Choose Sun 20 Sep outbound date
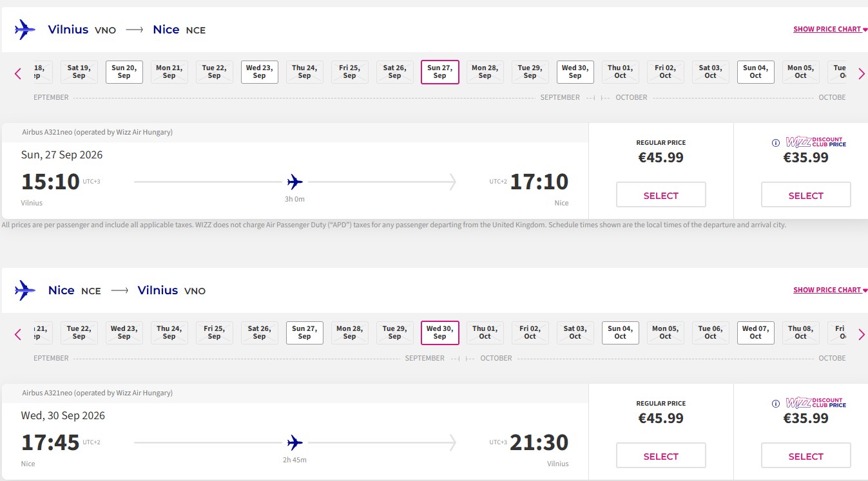This screenshot has width=868, height=481. [x=124, y=72]
